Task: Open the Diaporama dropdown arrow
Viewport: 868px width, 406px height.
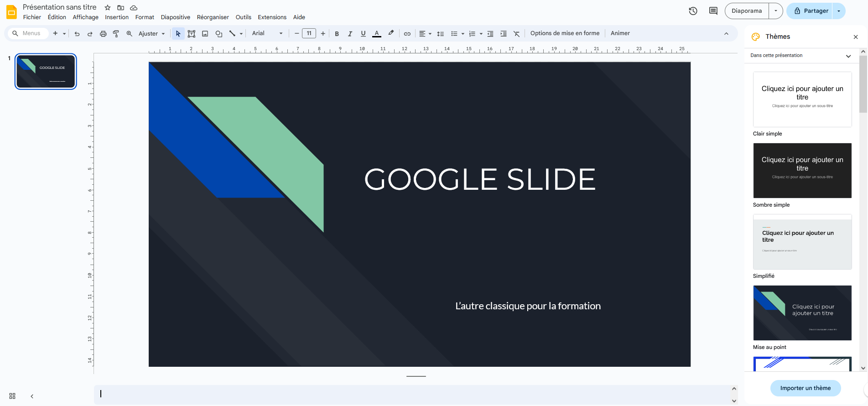Action: [x=776, y=11]
